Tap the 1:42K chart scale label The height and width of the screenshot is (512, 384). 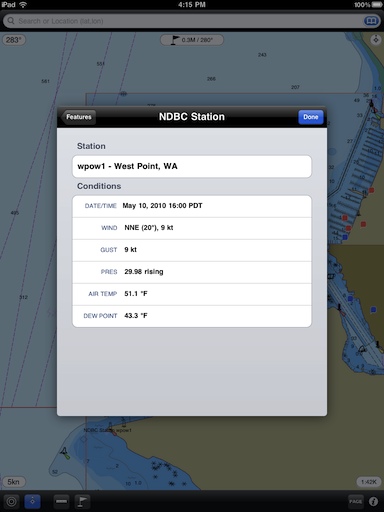(369, 482)
